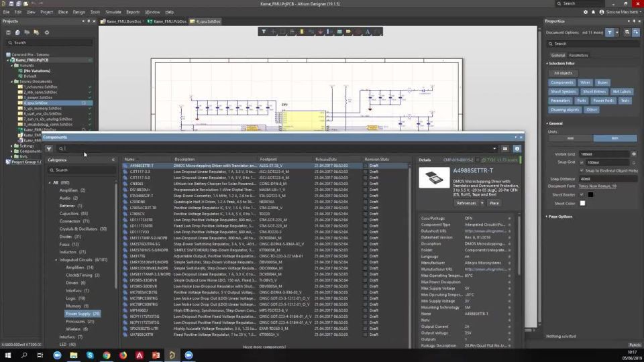Click the compile icon in Projects panel toolbar
Viewport: 644px width, 362px height.
pos(17,32)
